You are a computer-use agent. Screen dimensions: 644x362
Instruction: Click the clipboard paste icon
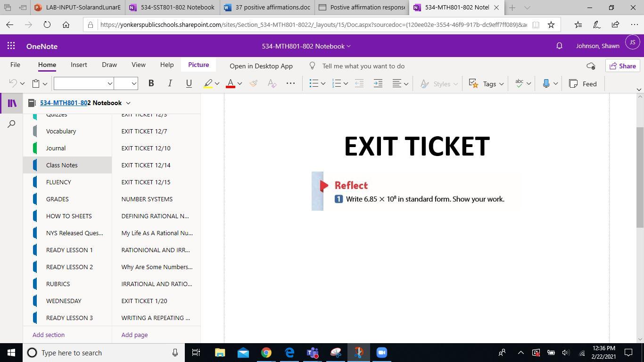36,83
